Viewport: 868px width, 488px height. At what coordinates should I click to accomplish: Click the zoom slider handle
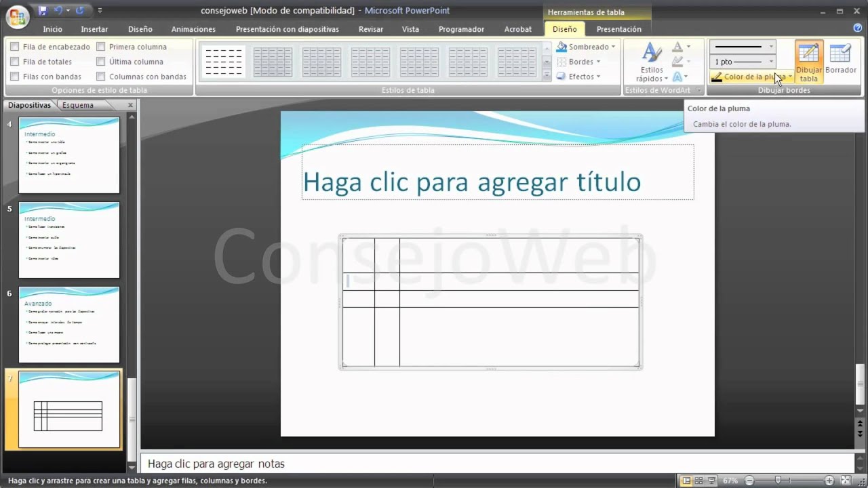click(x=778, y=481)
